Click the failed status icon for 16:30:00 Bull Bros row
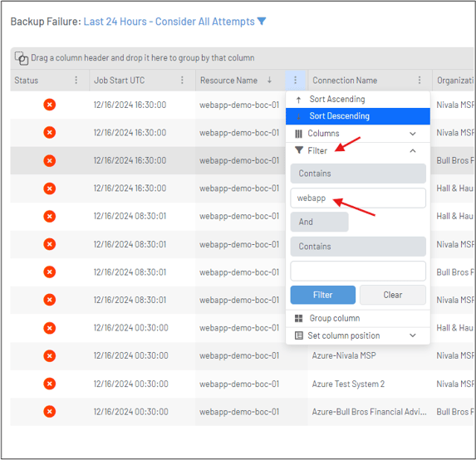 (x=50, y=160)
